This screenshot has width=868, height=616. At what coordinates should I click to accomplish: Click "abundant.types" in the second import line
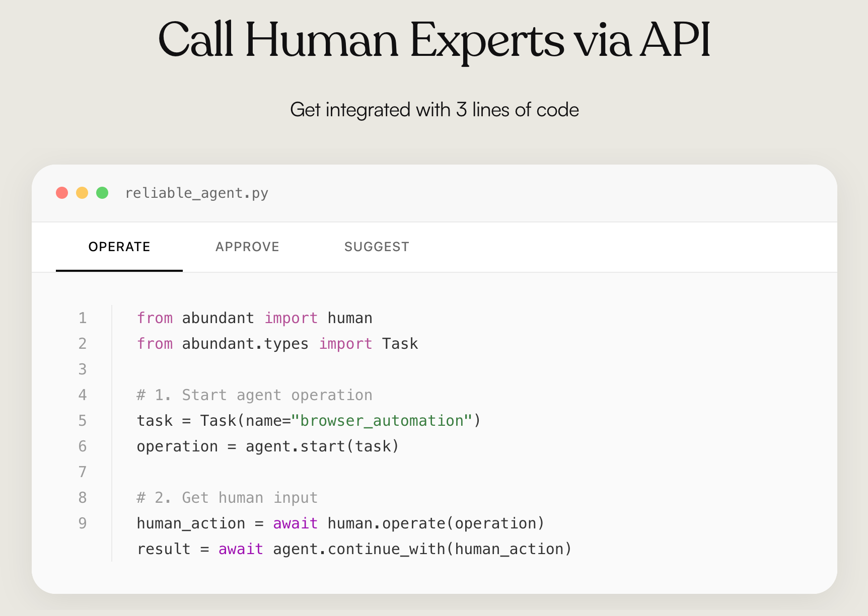(245, 344)
